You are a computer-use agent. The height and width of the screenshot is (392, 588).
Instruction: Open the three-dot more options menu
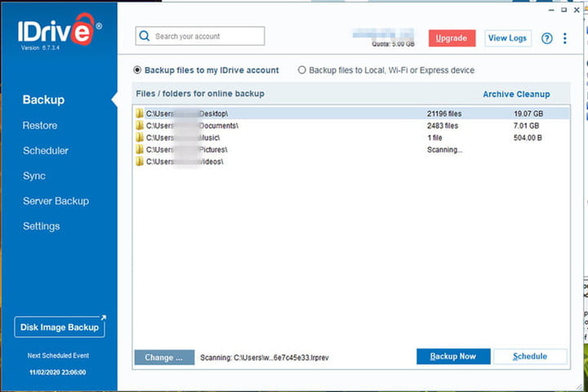coord(565,38)
